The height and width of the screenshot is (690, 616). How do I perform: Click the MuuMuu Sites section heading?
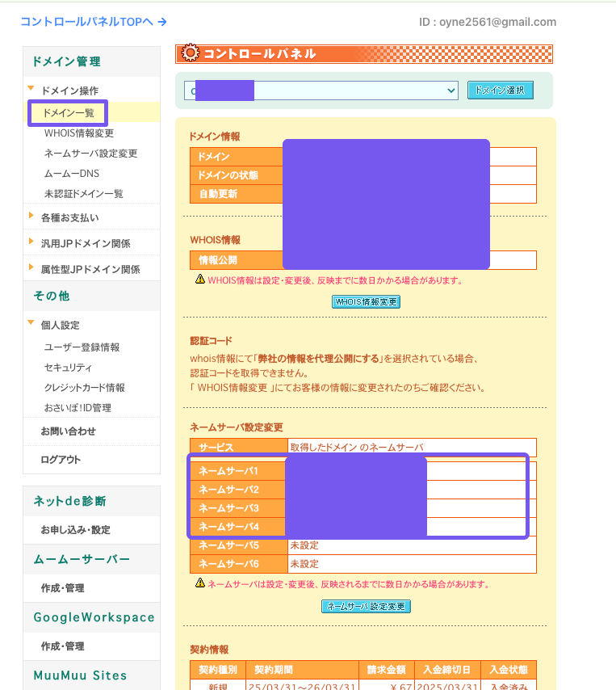click(x=80, y=675)
